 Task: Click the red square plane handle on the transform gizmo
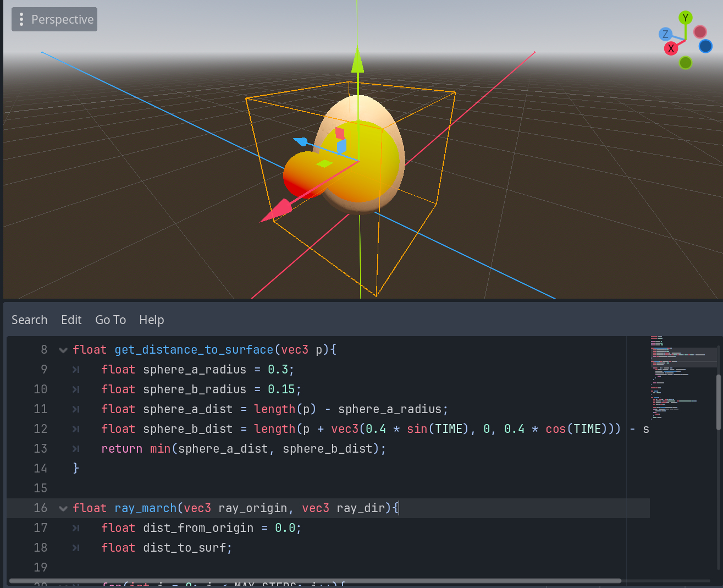[x=340, y=133]
